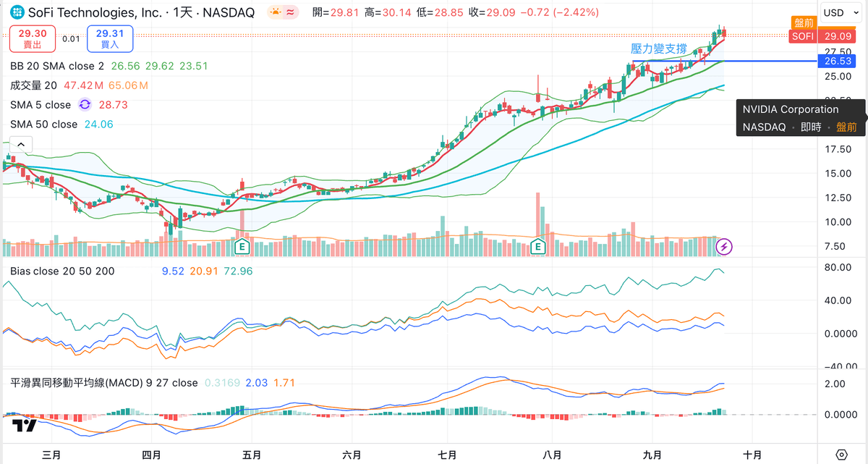
Task: Click the 80.00 Bias scale label
Action: coord(838,267)
